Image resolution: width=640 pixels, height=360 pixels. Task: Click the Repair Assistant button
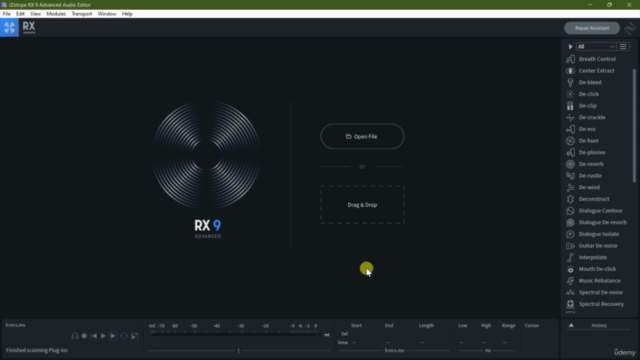coord(592,28)
